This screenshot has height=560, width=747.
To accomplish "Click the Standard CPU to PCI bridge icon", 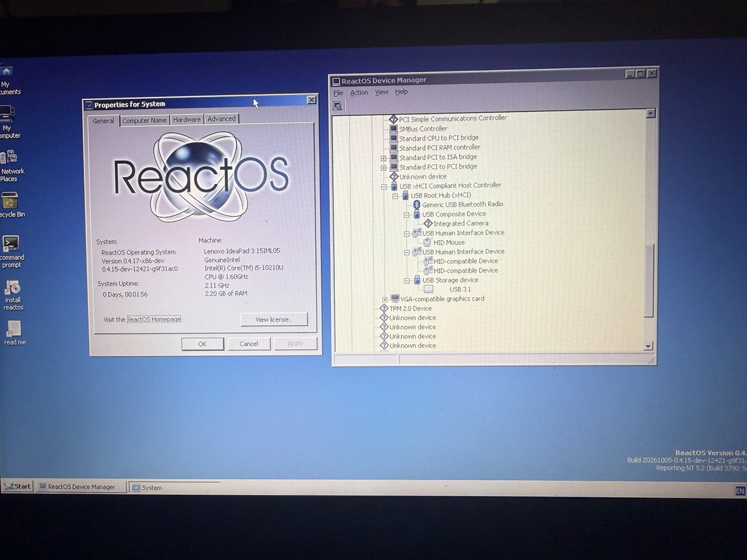I will click(393, 138).
